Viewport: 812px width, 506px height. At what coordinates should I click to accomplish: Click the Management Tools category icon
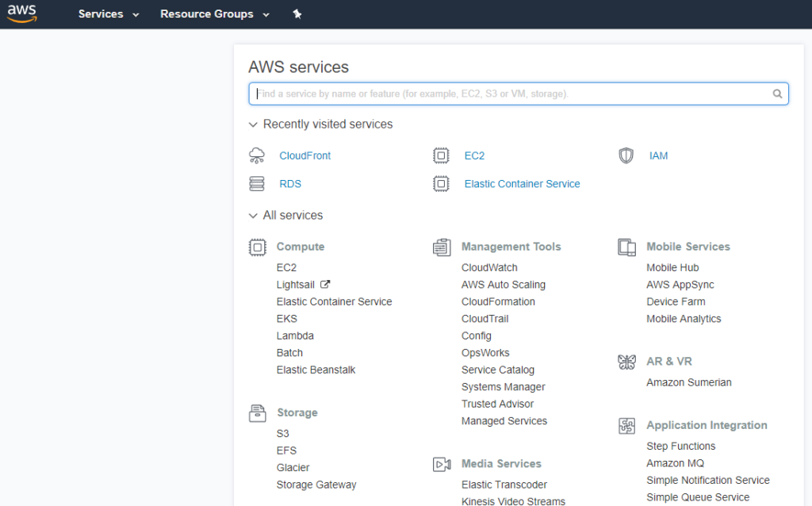442,247
